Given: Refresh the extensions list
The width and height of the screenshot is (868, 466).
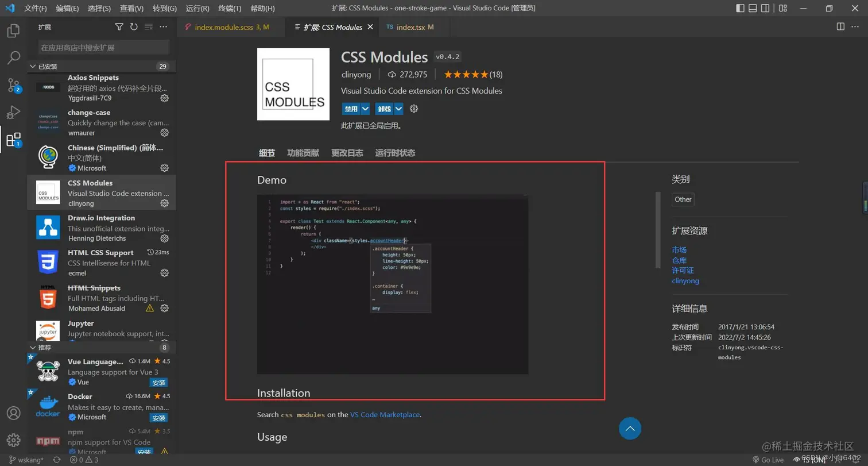Looking at the screenshot, I should [x=134, y=27].
